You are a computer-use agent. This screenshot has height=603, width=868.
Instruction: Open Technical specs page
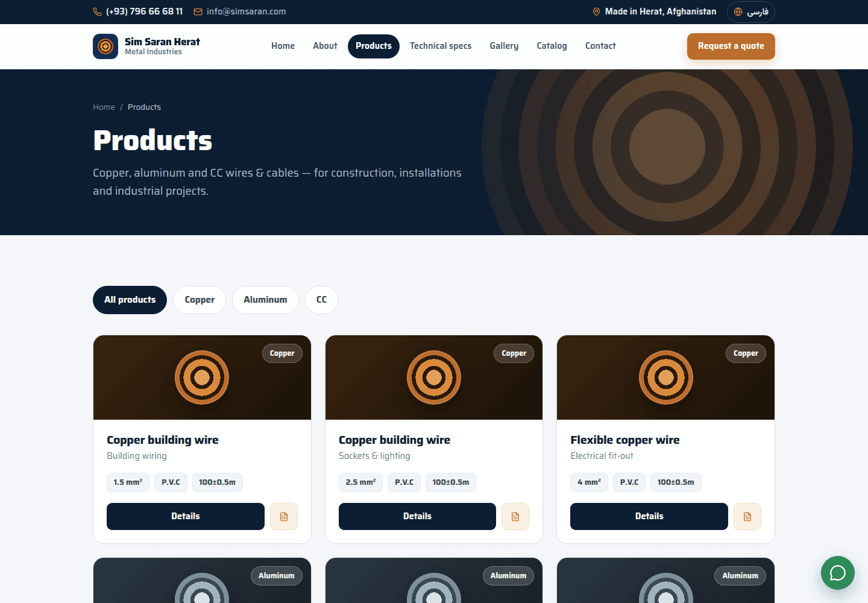(x=441, y=46)
